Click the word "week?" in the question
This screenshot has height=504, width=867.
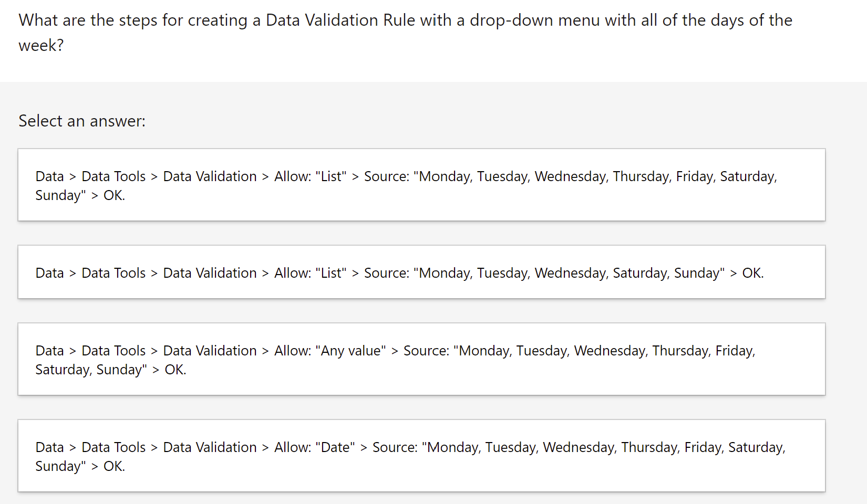click(x=41, y=46)
